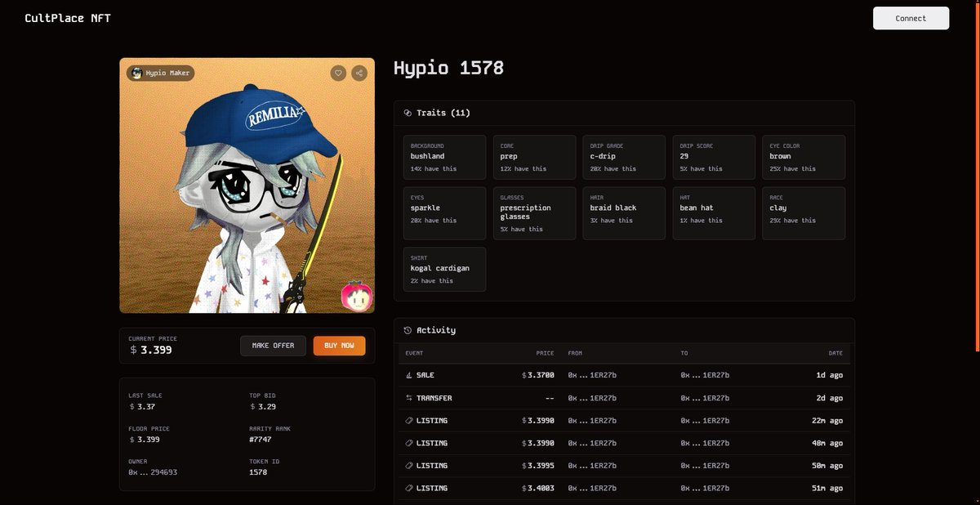Click the Floor Price value 3.399
Screen dimensions: 980x505
tap(145, 440)
